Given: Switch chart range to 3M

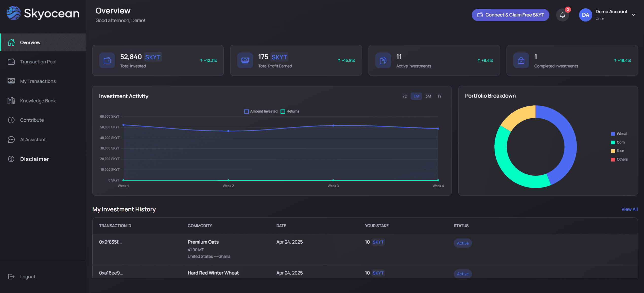Looking at the screenshot, I should click(x=428, y=96).
